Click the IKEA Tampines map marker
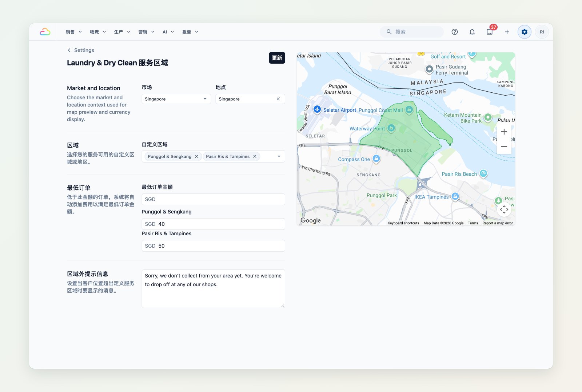 455,196
